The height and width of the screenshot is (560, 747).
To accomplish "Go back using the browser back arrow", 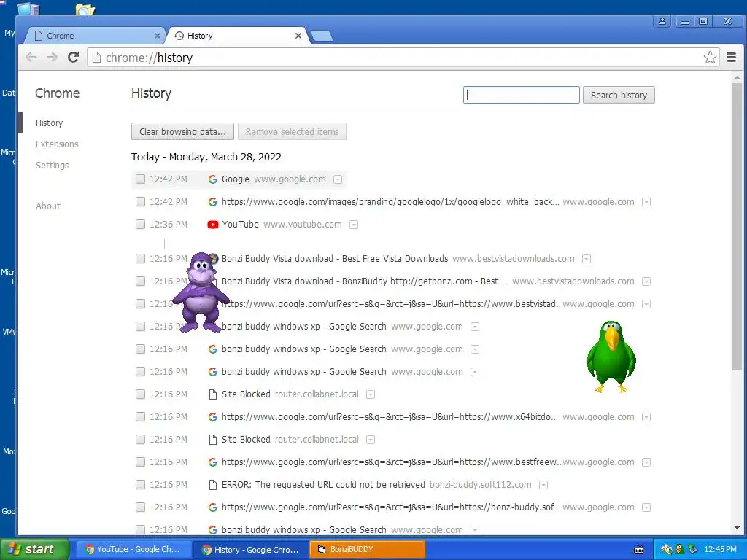I will 31,58.
